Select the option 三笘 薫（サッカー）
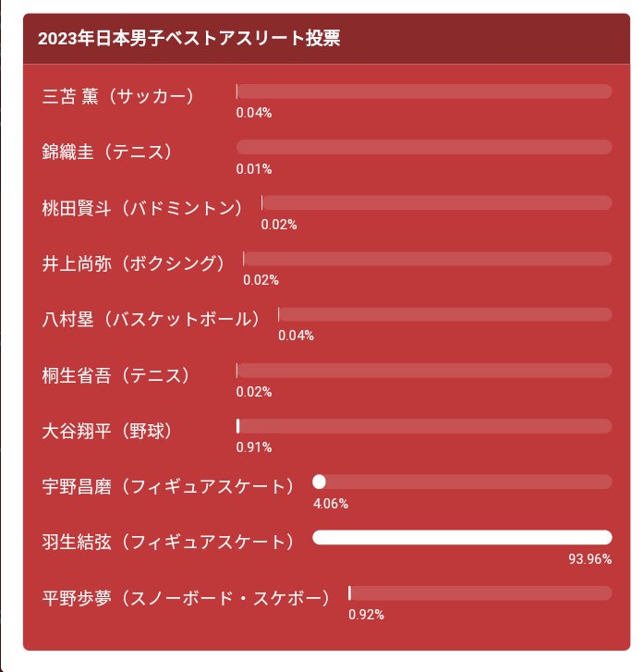The image size is (643, 672). click(117, 96)
